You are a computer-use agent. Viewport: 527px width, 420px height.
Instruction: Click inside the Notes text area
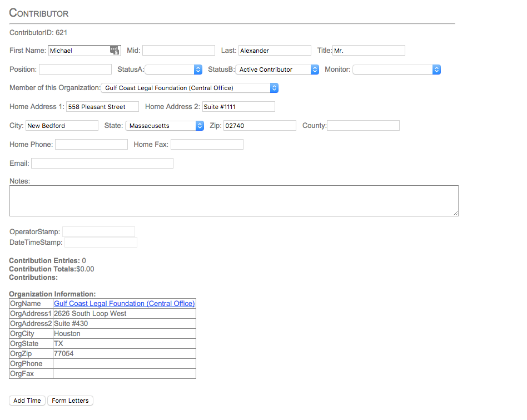(x=233, y=201)
